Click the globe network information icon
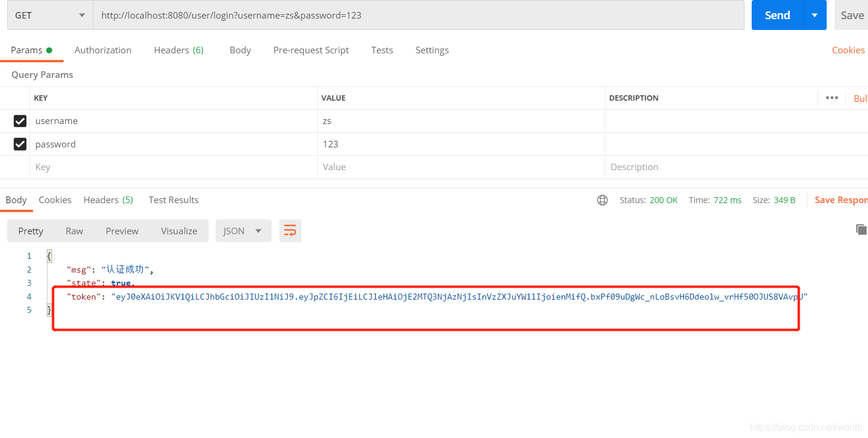The image size is (868, 438). click(602, 200)
